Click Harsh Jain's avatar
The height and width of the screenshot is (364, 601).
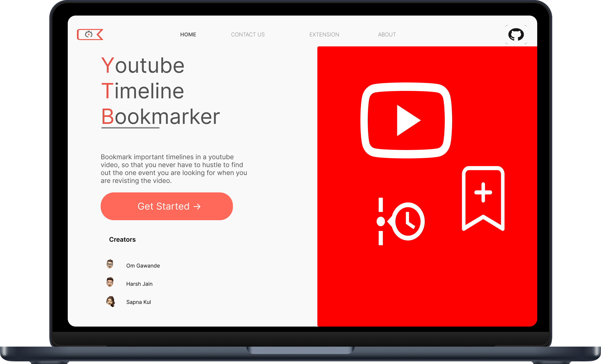(110, 282)
